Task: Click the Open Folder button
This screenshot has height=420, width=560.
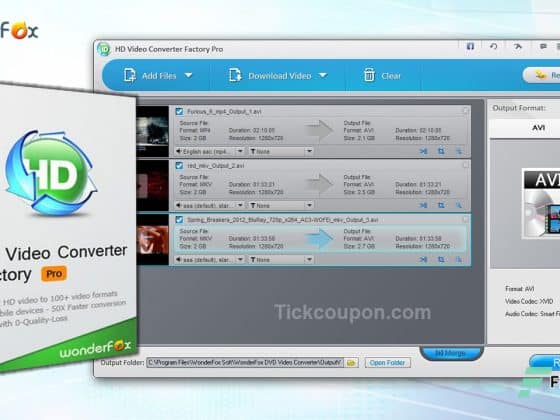Action: click(x=388, y=363)
